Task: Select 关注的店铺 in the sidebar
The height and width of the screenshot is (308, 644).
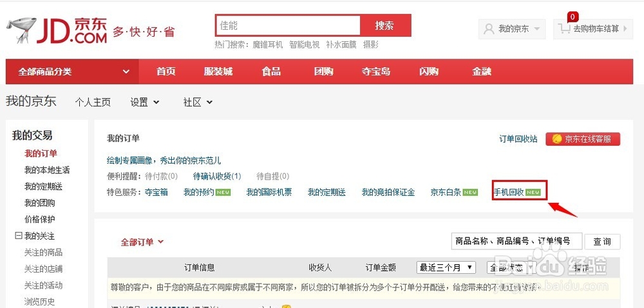Action: [43, 269]
